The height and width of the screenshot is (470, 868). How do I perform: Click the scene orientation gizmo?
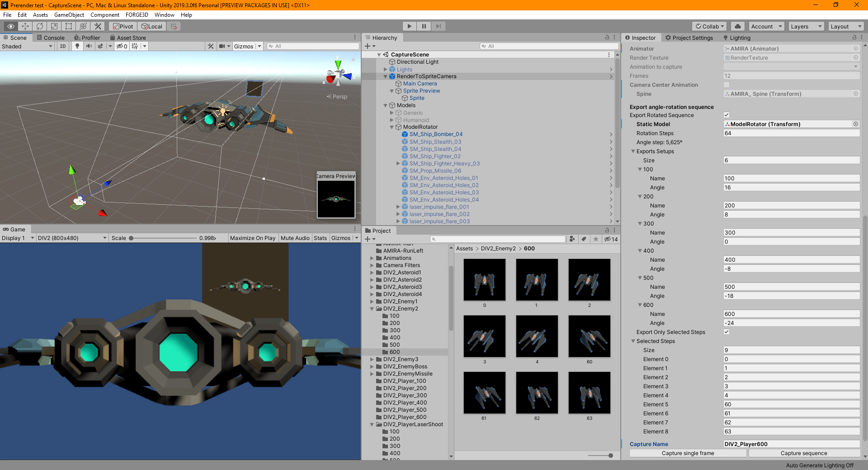point(339,74)
